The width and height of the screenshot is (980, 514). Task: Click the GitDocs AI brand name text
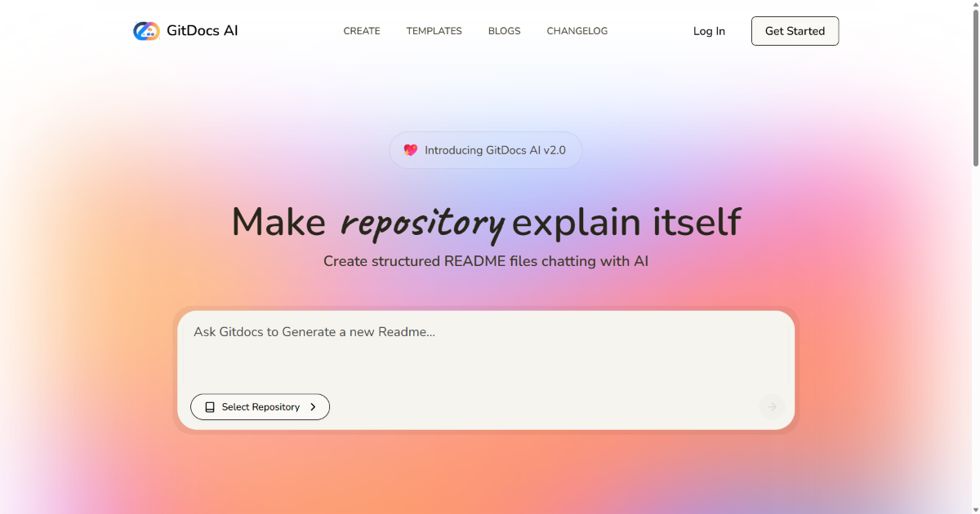pyautogui.click(x=202, y=31)
